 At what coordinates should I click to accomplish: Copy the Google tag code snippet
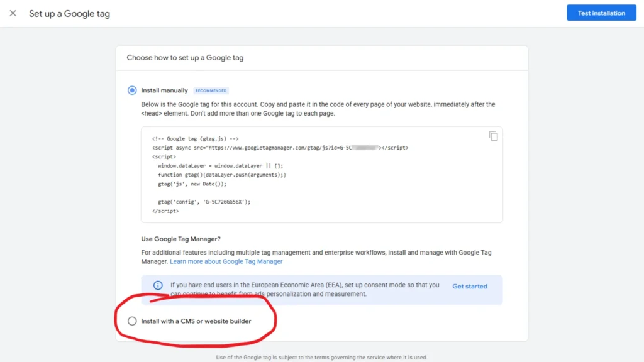tap(494, 136)
